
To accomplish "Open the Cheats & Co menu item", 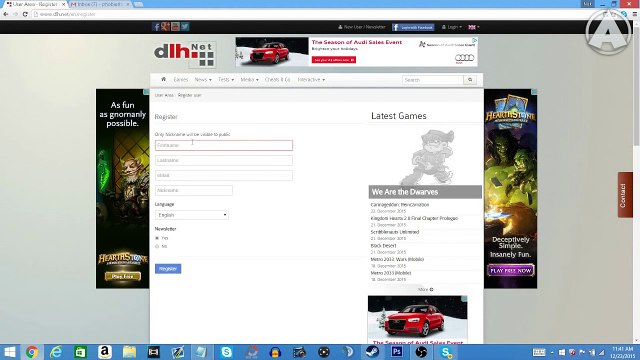I will click(278, 80).
